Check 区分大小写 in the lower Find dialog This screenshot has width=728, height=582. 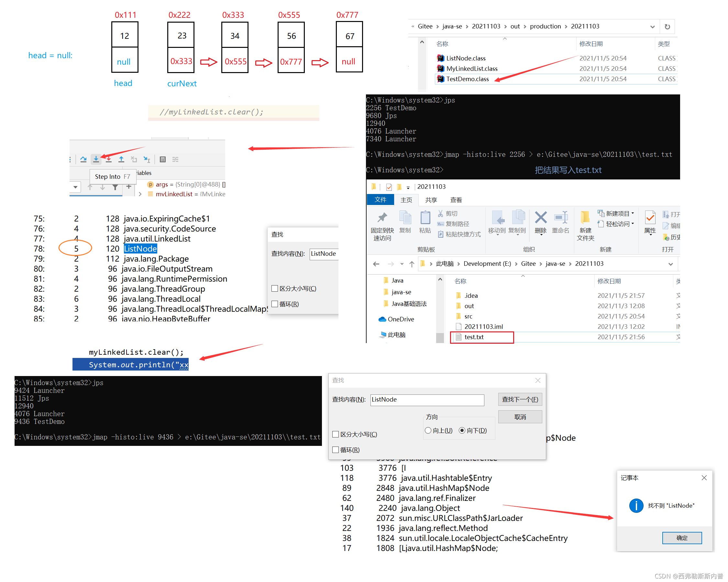coord(335,434)
